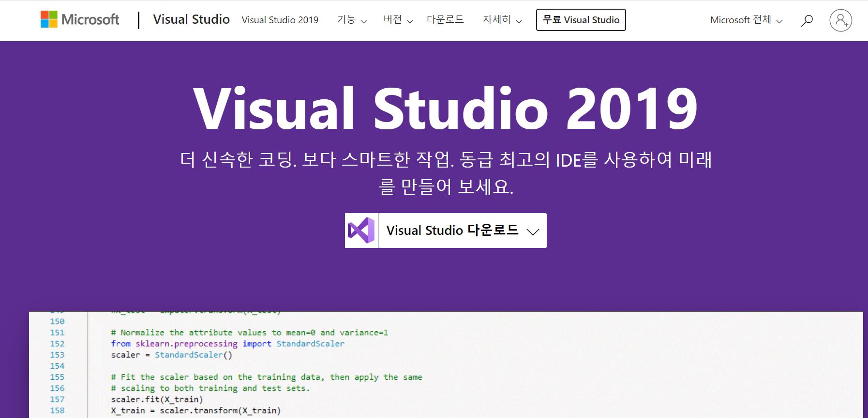Click code line number 151
Viewport: 868px width, 418px height.
coord(57,333)
